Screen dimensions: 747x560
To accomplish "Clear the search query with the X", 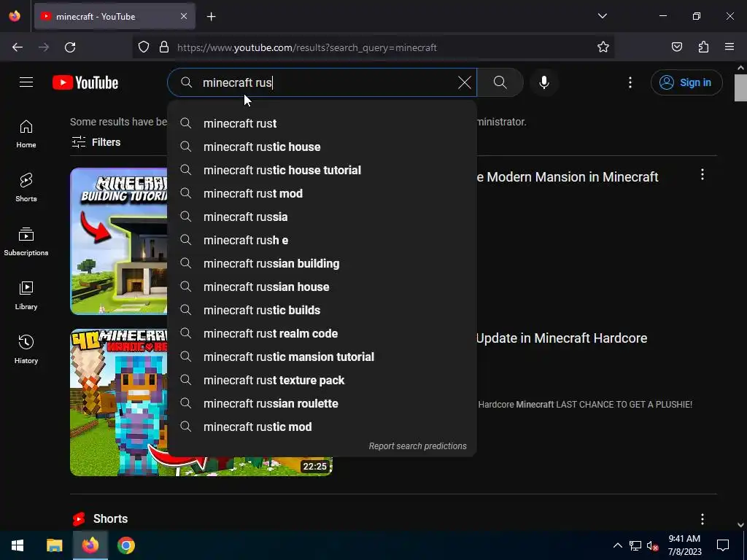I will pyautogui.click(x=465, y=82).
